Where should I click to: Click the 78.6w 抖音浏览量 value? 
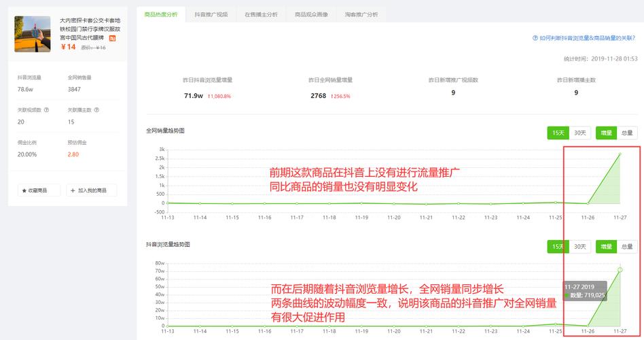[x=25, y=89]
